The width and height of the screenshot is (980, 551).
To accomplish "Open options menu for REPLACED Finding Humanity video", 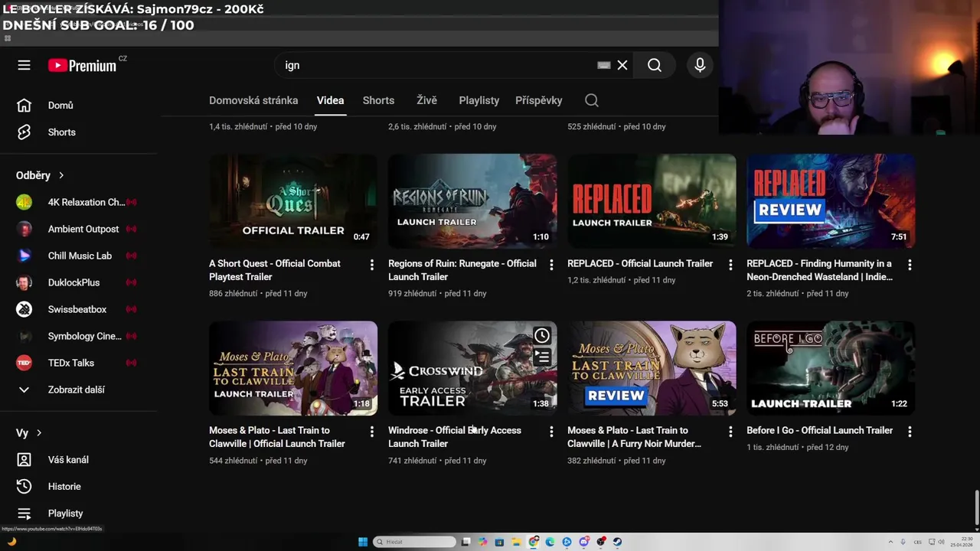I will pos(910,265).
